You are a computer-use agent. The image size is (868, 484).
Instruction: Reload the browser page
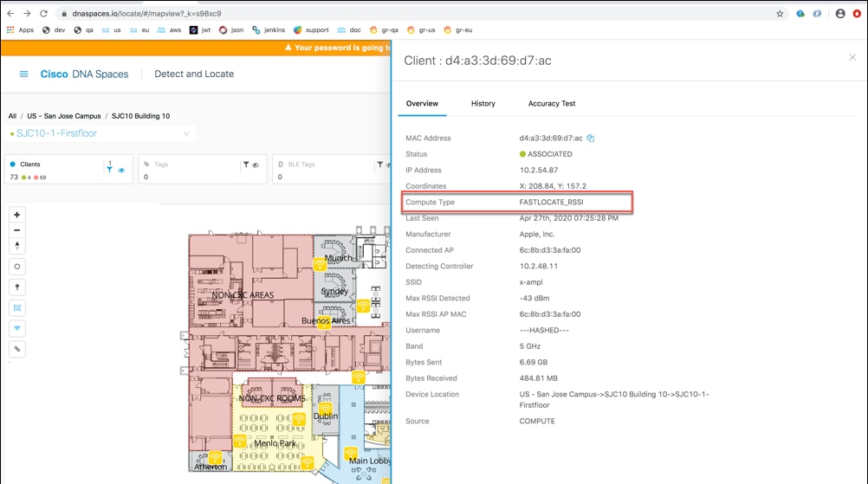43,14
